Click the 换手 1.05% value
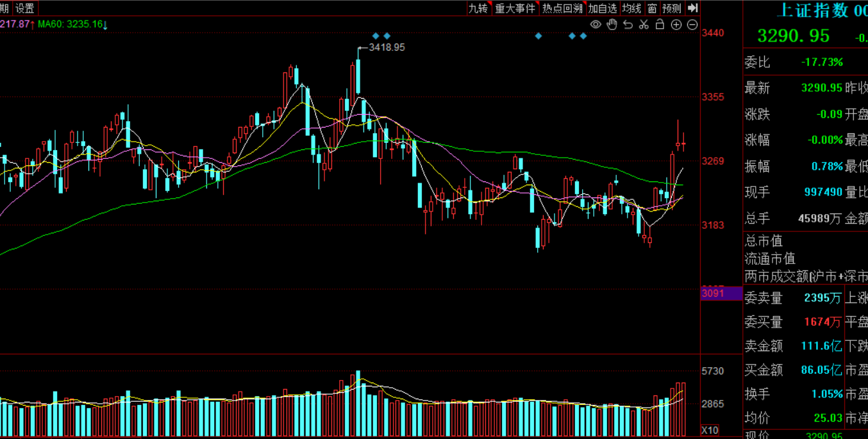 (827, 394)
